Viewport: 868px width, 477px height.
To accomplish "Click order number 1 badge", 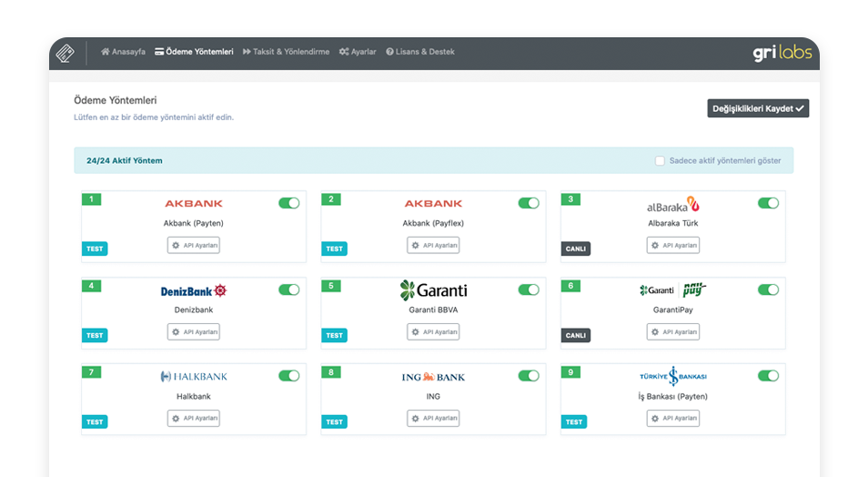I will (x=91, y=199).
